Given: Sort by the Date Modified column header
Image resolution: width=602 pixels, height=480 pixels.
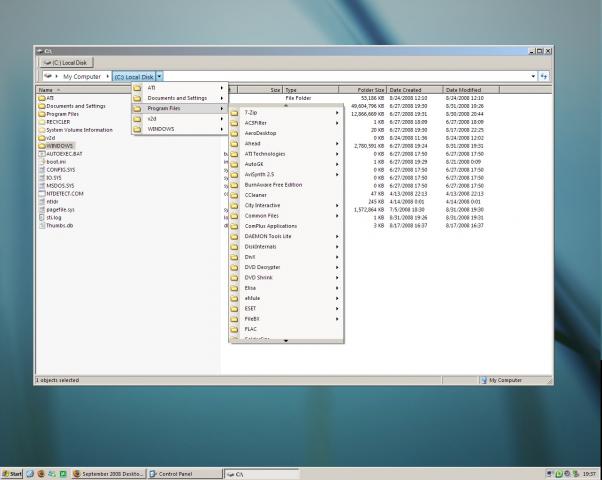Looking at the screenshot, I should click(x=471, y=90).
